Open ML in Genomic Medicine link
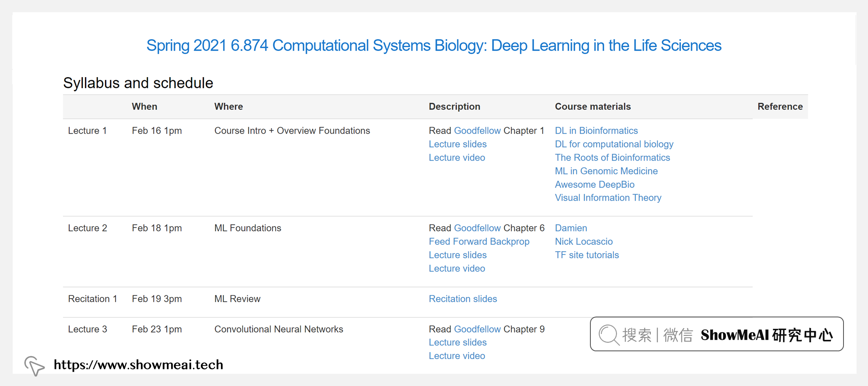The width and height of the screenshot is (868, 386). click(x=606, y=171)
